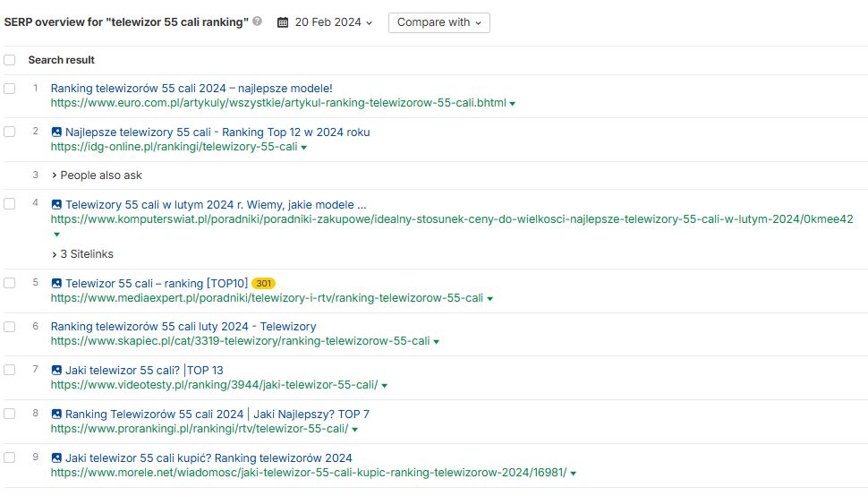Viewport: 868px width, 496px height.
Task: Click the Search result column header
Action: click(61, 60)
